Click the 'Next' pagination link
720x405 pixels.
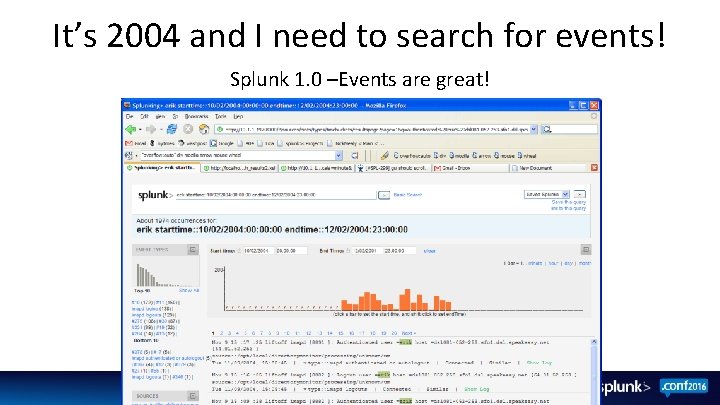click(x=408, y=333)
